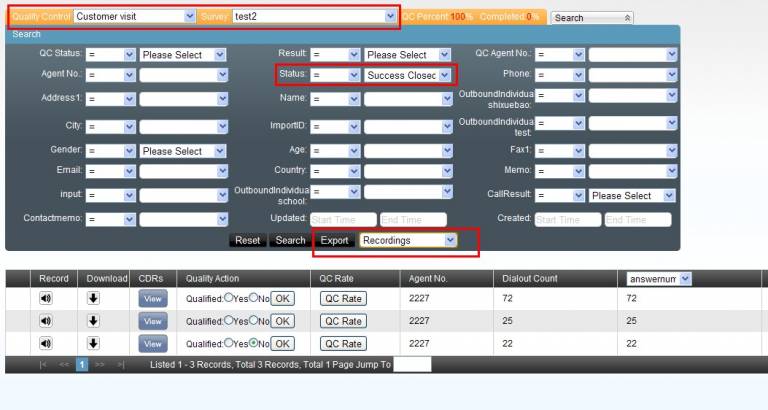768x410 pixels.
Task: Click the Updated Start Time field
Action: tap(341, 219)
